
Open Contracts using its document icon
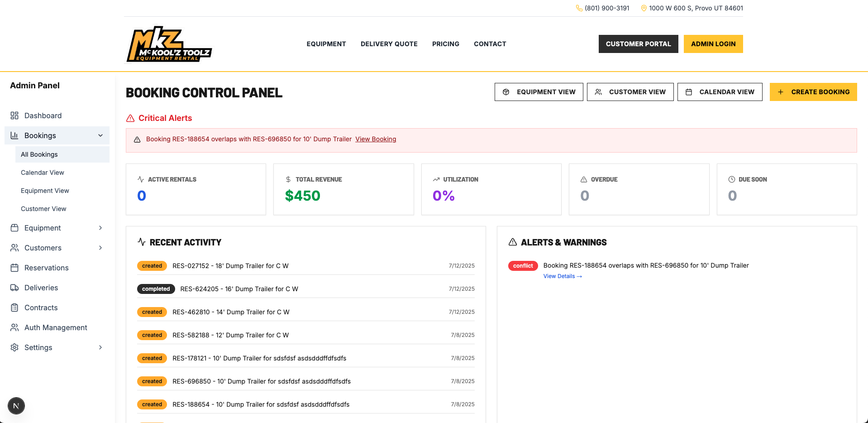(x=15, y=308)
